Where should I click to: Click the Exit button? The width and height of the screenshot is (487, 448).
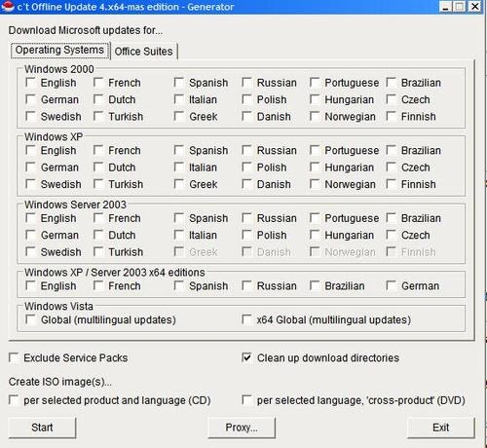[x=440, y=428]
